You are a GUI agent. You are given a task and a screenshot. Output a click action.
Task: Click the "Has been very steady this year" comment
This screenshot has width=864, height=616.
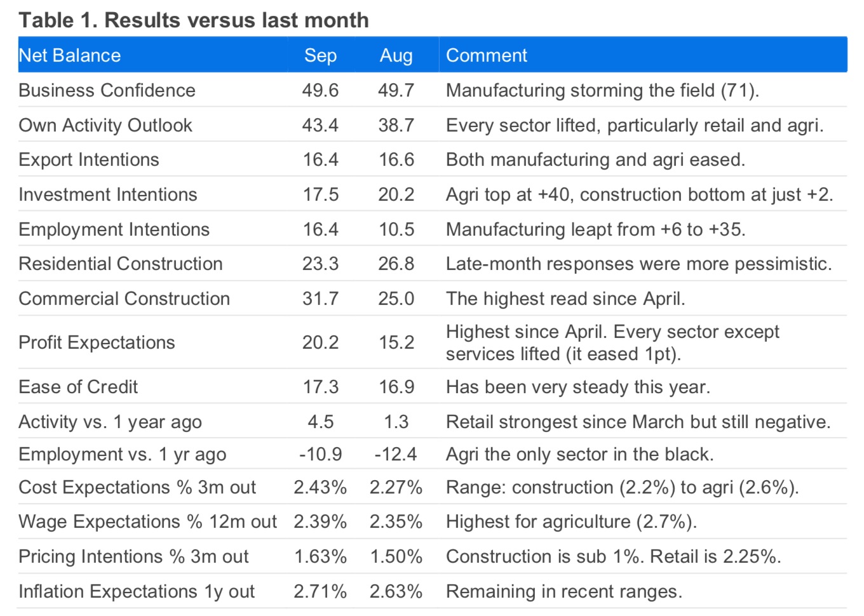point(577,387)
